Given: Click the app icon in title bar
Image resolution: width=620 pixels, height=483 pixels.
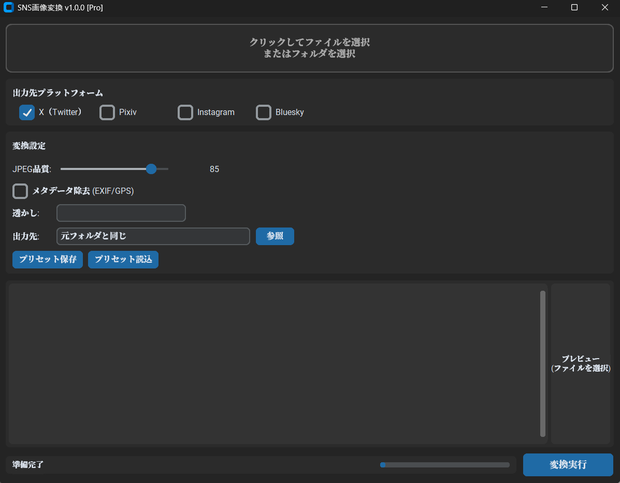Looking at the screenshot, I should [x=8, y=8].
